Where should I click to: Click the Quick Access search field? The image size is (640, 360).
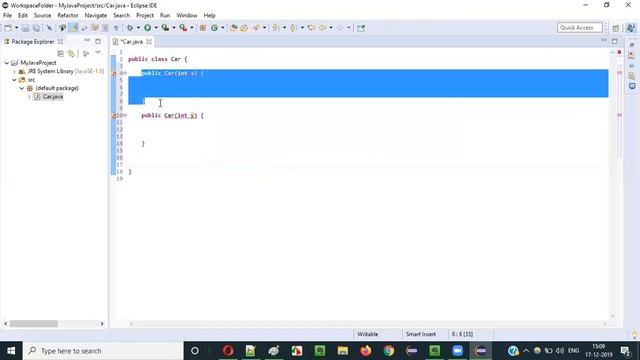coord(580,27)
